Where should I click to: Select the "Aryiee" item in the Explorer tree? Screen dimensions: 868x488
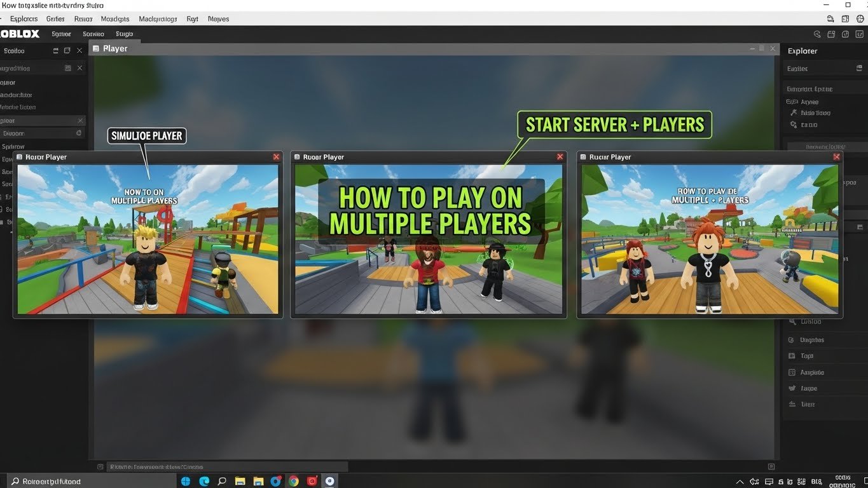click(x=809, y=102)
